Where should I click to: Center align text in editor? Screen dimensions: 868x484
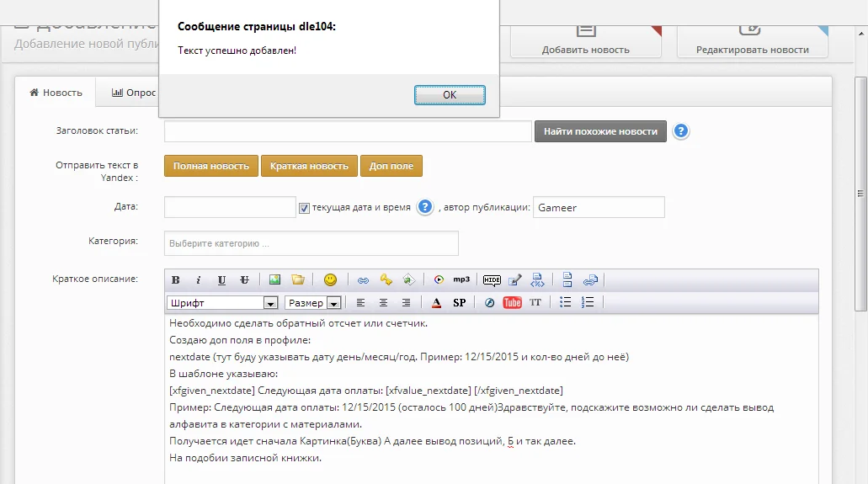pyautogui.click(x=383, y=302)
